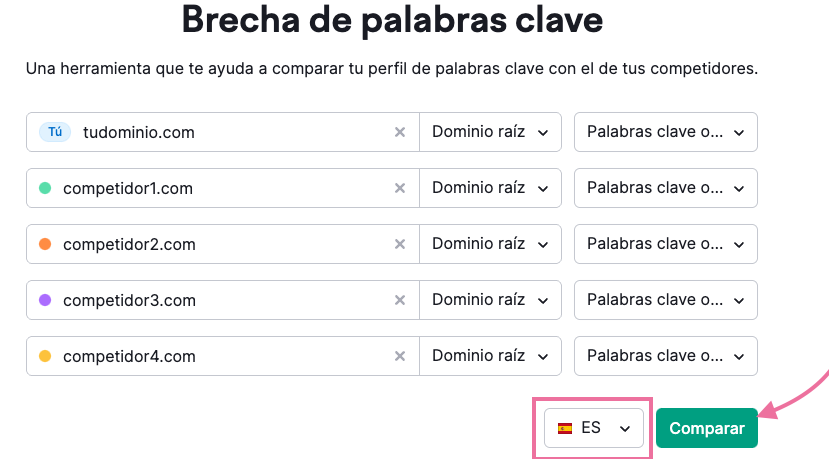Click the orange dot beside competidor2.com
The height and width of the screenshot is (459, 829).
[x=45, y=244]
